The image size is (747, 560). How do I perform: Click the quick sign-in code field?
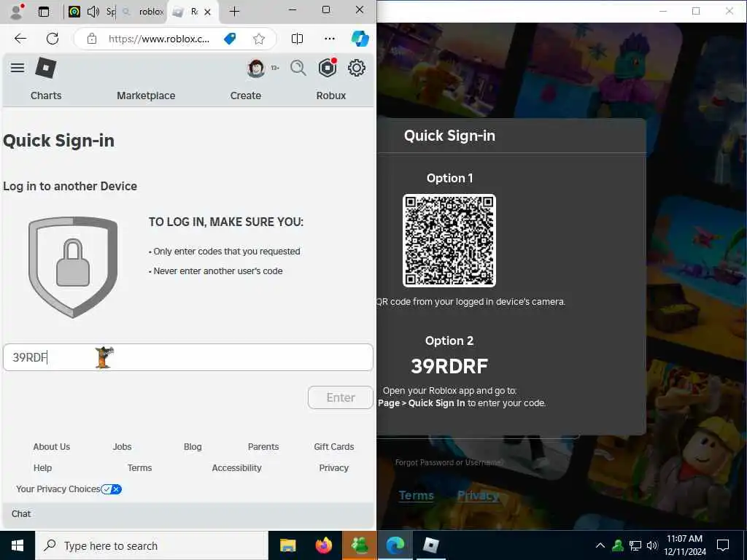[187, 357]
